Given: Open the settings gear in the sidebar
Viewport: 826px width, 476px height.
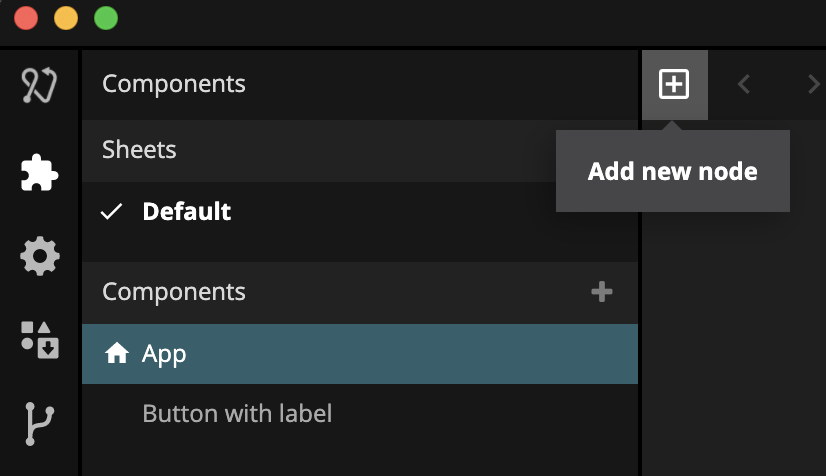Looking at the screenshot, I should [39, 257].
